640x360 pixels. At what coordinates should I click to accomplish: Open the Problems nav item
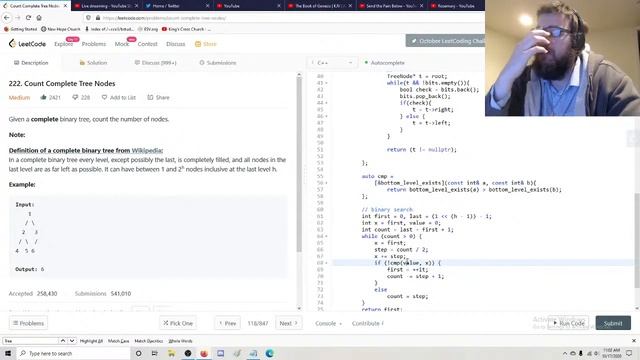93,44
